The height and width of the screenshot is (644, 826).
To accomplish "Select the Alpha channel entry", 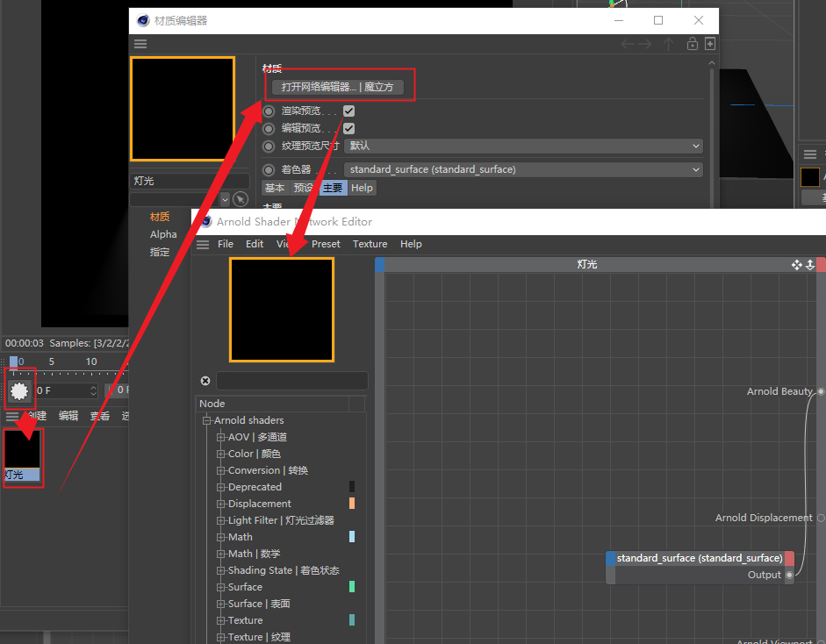I will tap(163, 234).
